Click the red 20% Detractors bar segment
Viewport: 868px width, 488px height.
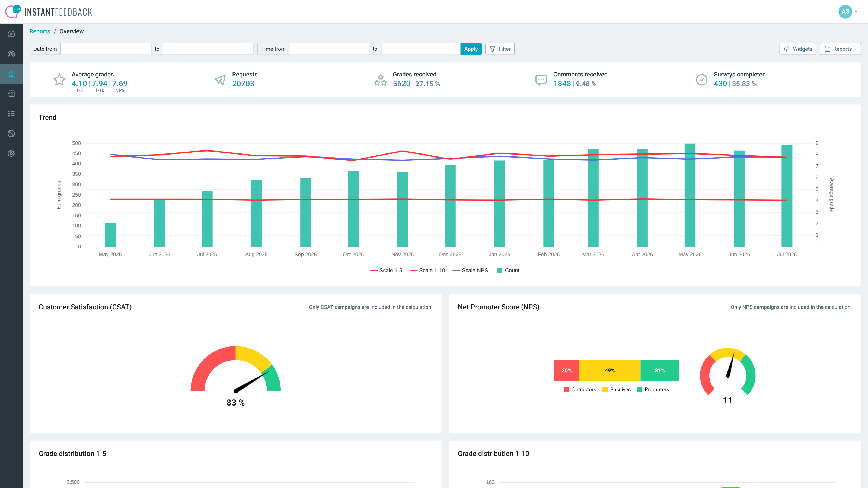pyautogui.click(x=567, y=370)
